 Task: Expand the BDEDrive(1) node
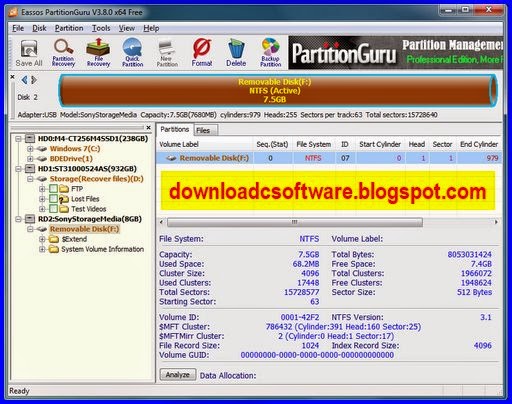30,159
